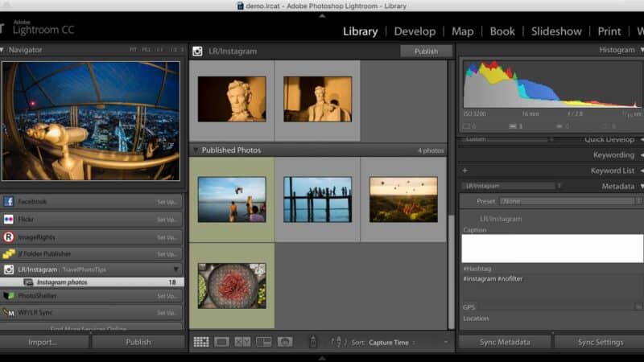Select the Lincoln Memorial wide thumbnail
Screen dimensions: 644x362
pos(317,99)
